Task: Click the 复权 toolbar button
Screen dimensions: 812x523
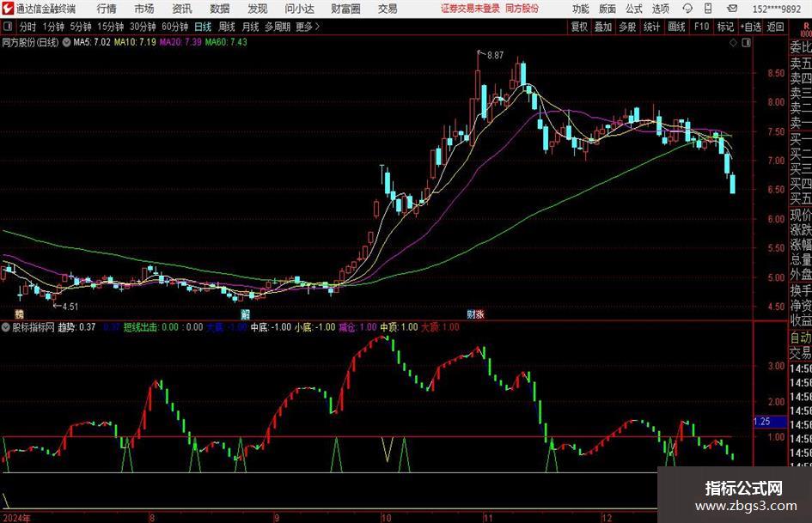Action: tap(579, 27)
